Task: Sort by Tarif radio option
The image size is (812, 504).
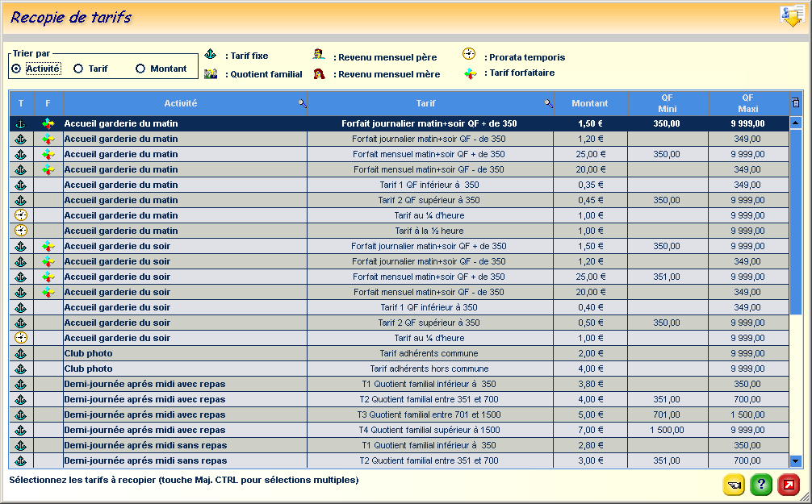Action: click(78, 69)
